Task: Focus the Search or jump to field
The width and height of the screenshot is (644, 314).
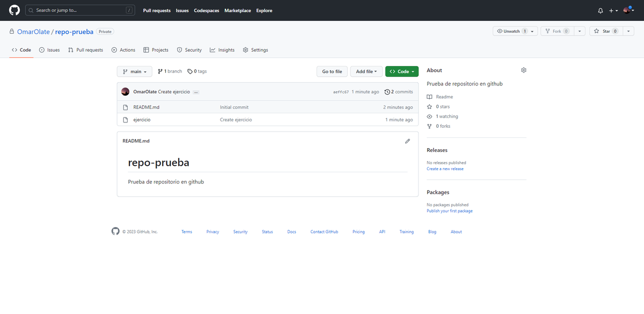Action: 80,10
